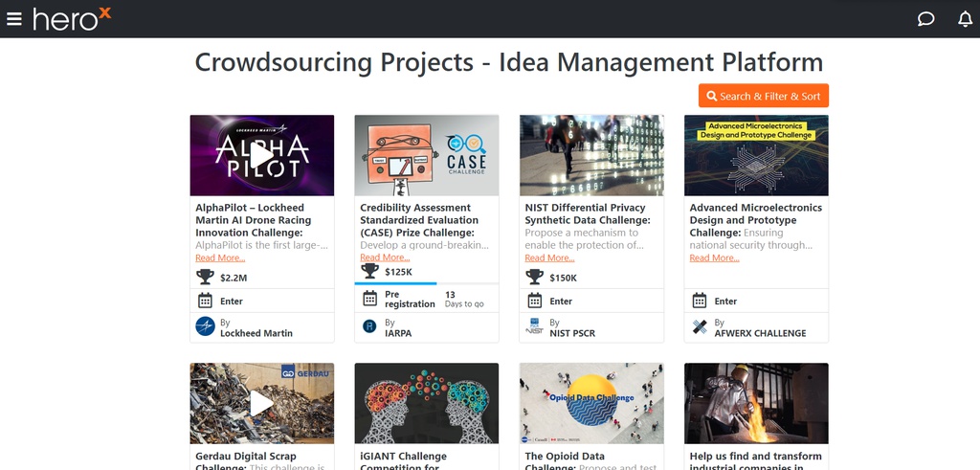The width and height of the screenshot is (980, 470).
Task: Click Enter on the AlphaPilot card
Action: point(232,302)
